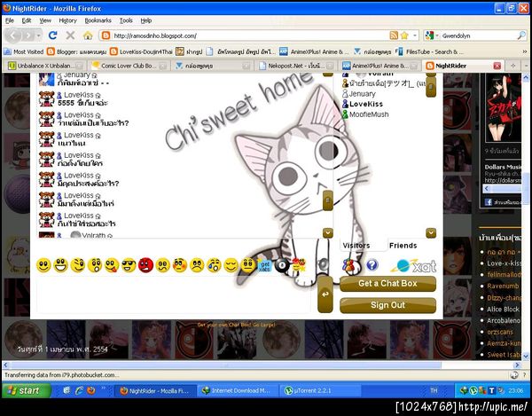Switch to Internet Download Manager taskbar item
The height and width of the screenshot is (416, 532).
(238, 390)
